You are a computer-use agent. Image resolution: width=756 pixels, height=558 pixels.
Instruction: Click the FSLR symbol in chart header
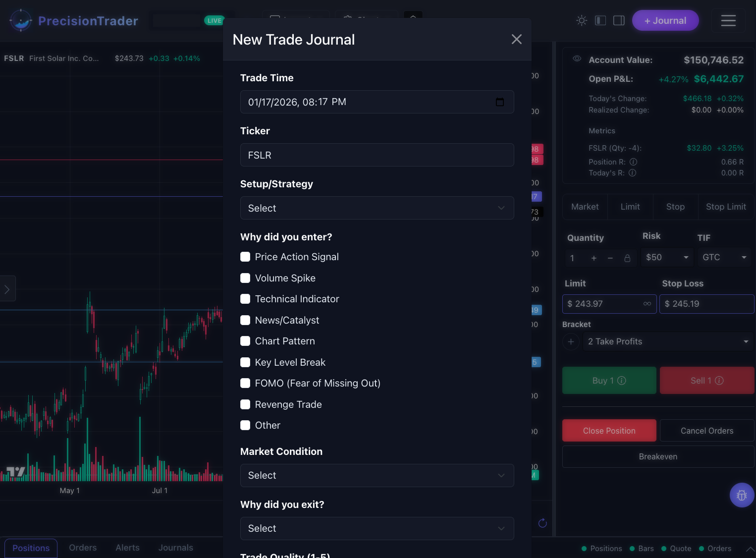(14, 58)
